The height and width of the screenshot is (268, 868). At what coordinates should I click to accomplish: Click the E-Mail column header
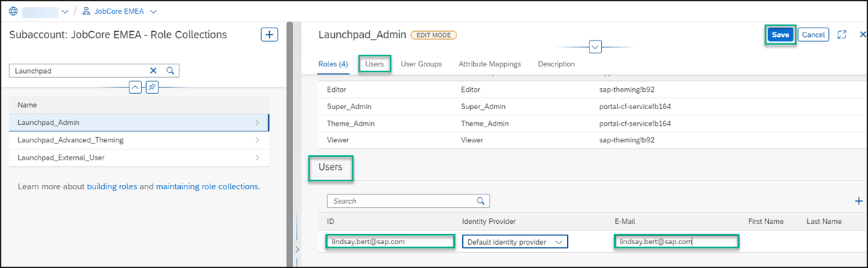[x=624, y=222]
